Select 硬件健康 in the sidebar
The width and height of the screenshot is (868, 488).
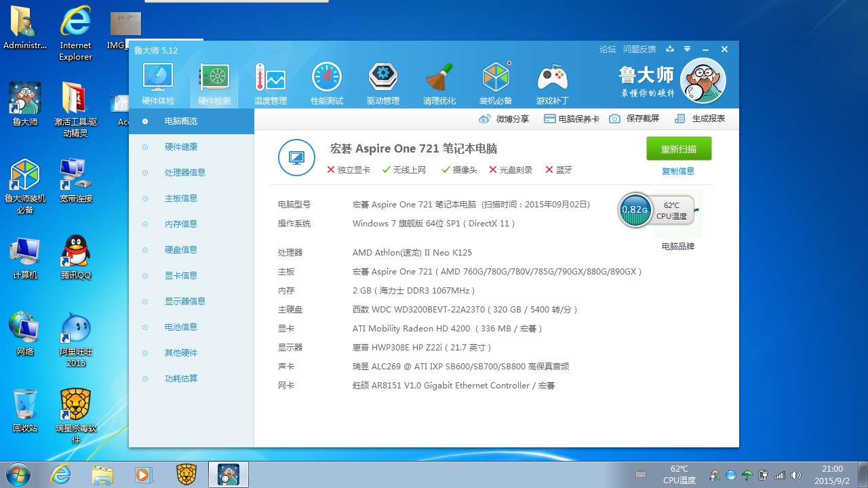click(191, 147)
